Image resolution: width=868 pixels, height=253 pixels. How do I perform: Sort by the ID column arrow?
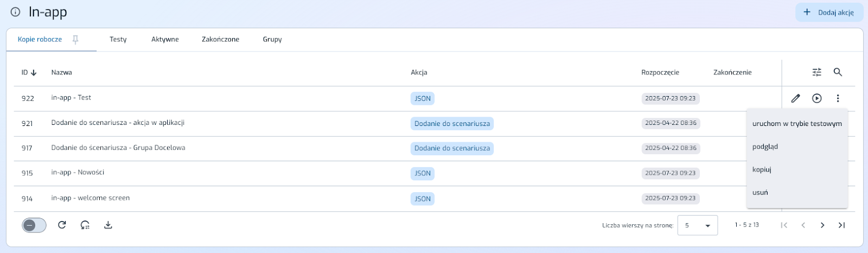pyautogui.click(x=34, y=72)
